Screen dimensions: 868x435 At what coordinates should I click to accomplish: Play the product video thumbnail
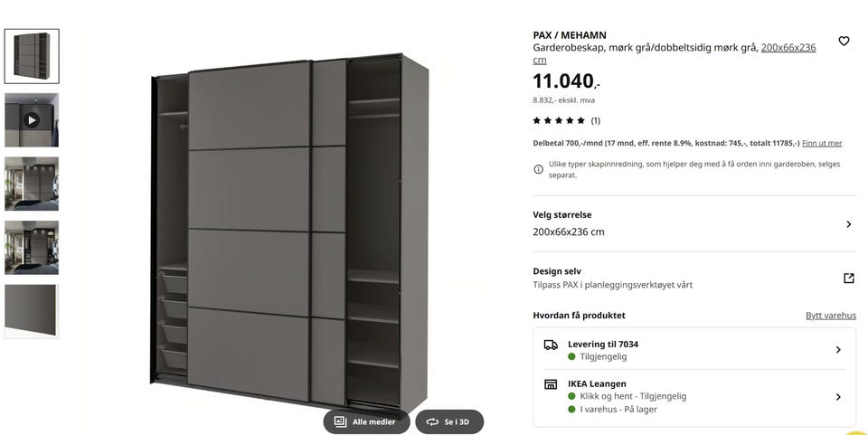pos(32,119)
